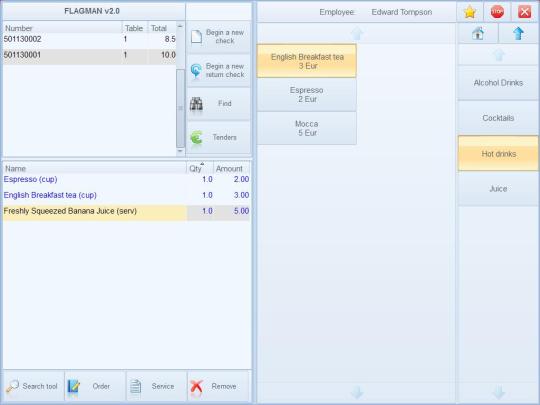Begin a new check
This screenshot has height=405, width=540.
click(x=219, y=37)
